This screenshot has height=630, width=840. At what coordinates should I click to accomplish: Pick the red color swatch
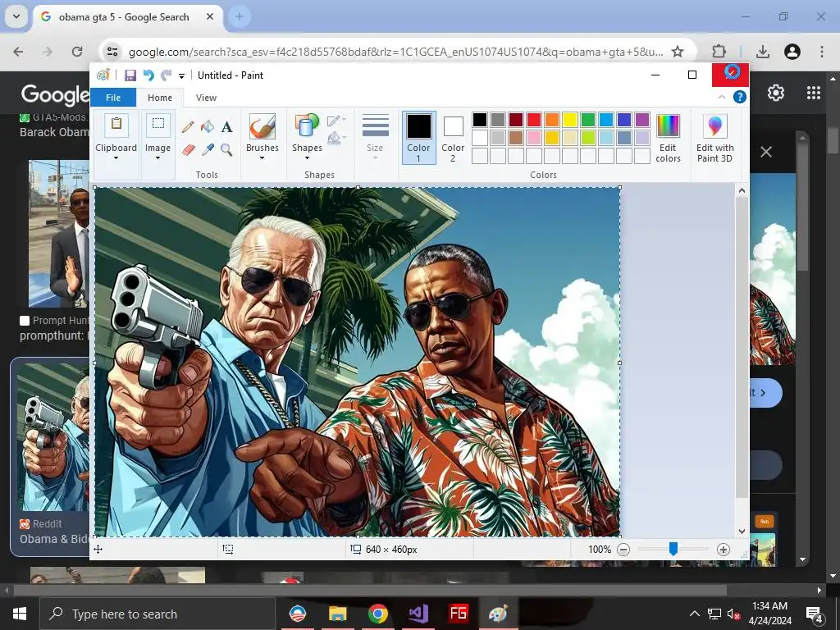click(x=534, y=120)
